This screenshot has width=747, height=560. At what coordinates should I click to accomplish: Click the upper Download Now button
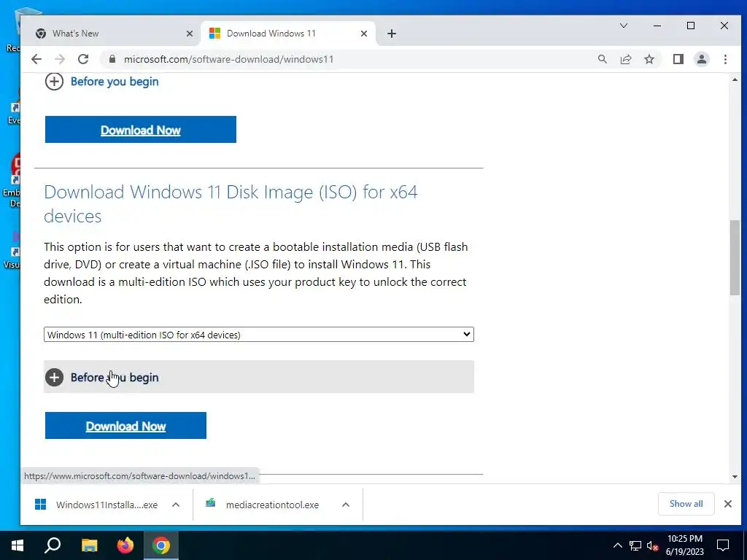(x=141, y=130)
